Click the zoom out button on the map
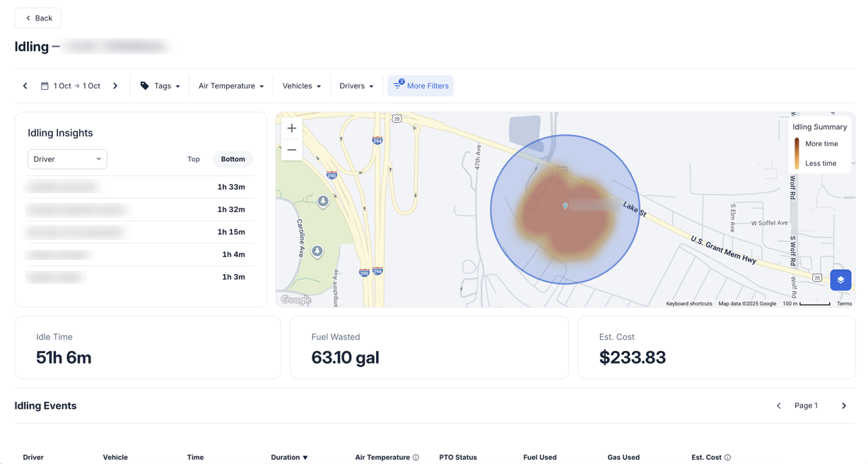This screenshot has height=464, width=868. coord(291,149)
